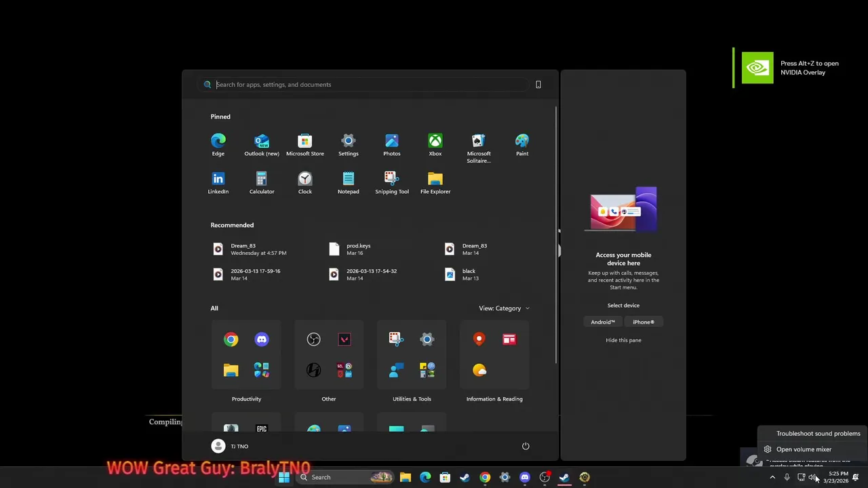Open Microsoft Store from the taskbar
This screenshot has height=488, width=868.
point(445,477)
